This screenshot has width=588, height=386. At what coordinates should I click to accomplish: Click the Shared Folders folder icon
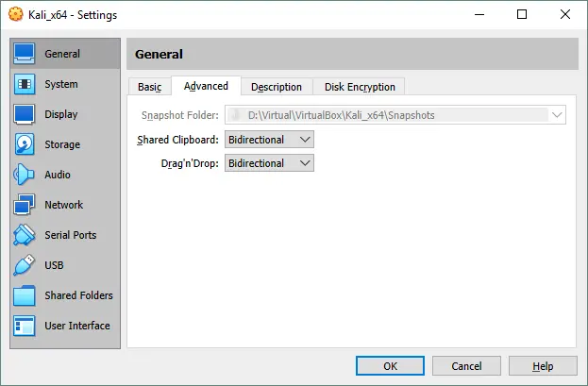tap(25, 295)
